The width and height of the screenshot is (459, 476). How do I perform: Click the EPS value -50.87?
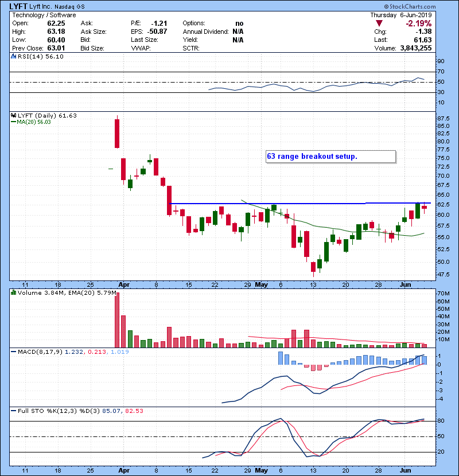click(157, 32)
